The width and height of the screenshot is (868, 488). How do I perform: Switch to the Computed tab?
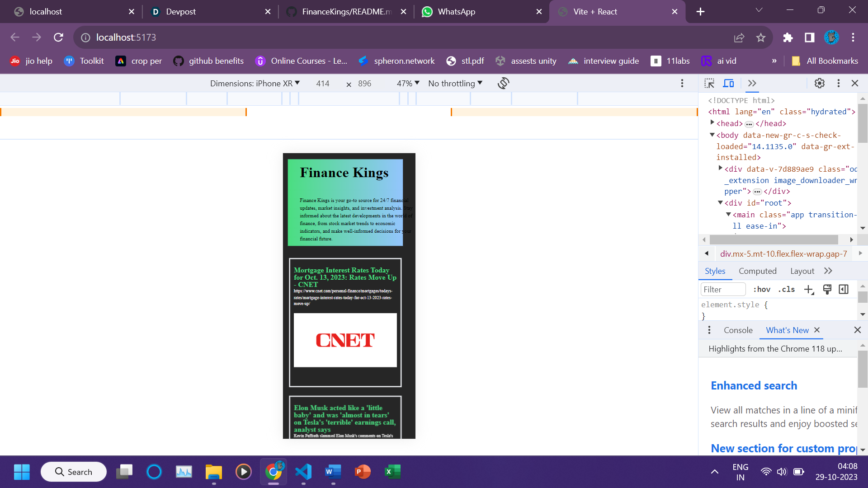757,271
